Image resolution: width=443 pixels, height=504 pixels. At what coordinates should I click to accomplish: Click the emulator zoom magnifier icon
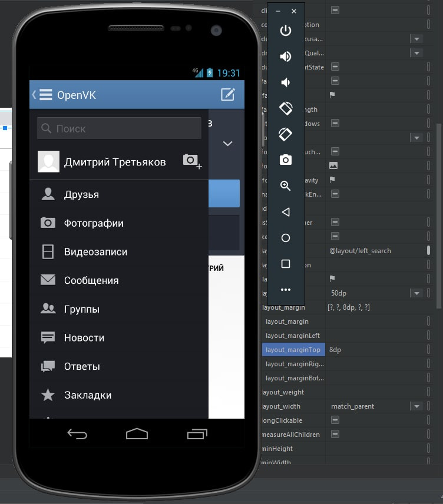(x=286, y=186)
